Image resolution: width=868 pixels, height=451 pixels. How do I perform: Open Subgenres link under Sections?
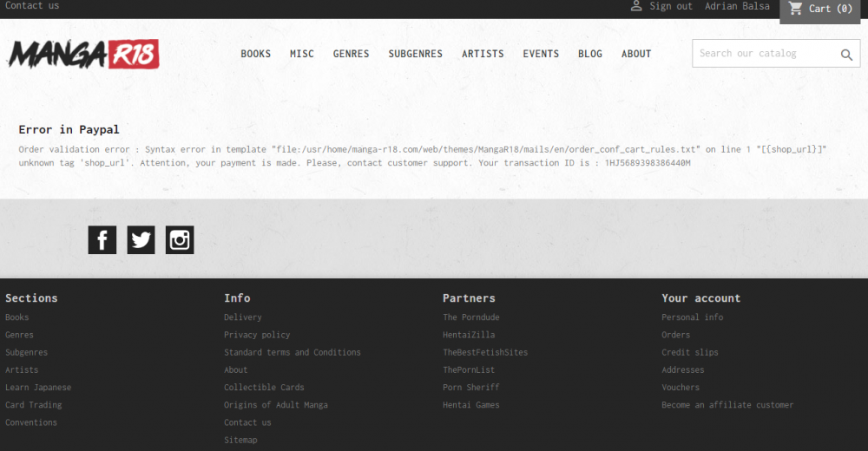click(x=27, y=352)
